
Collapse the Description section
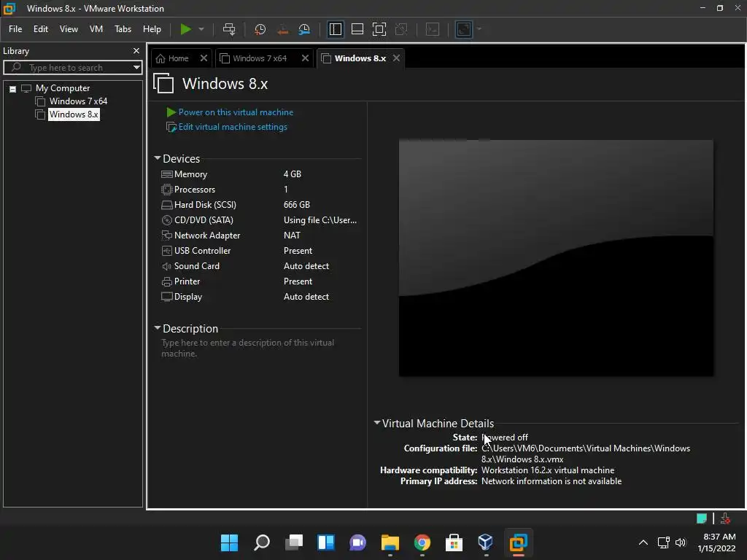(x=158, y=328)
